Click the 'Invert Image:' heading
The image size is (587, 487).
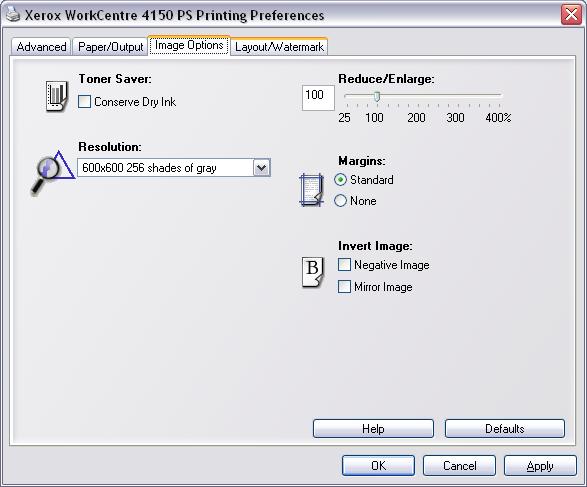click(375, 246)
